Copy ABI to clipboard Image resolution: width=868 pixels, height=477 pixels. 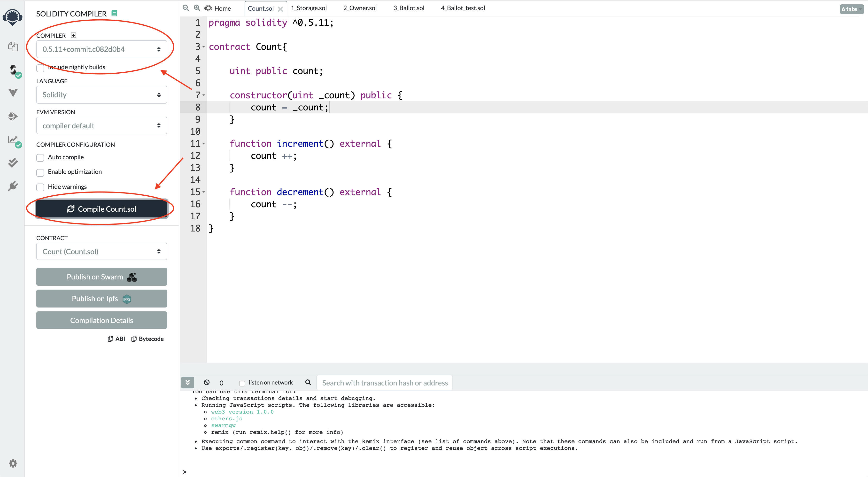click(116, 339)
